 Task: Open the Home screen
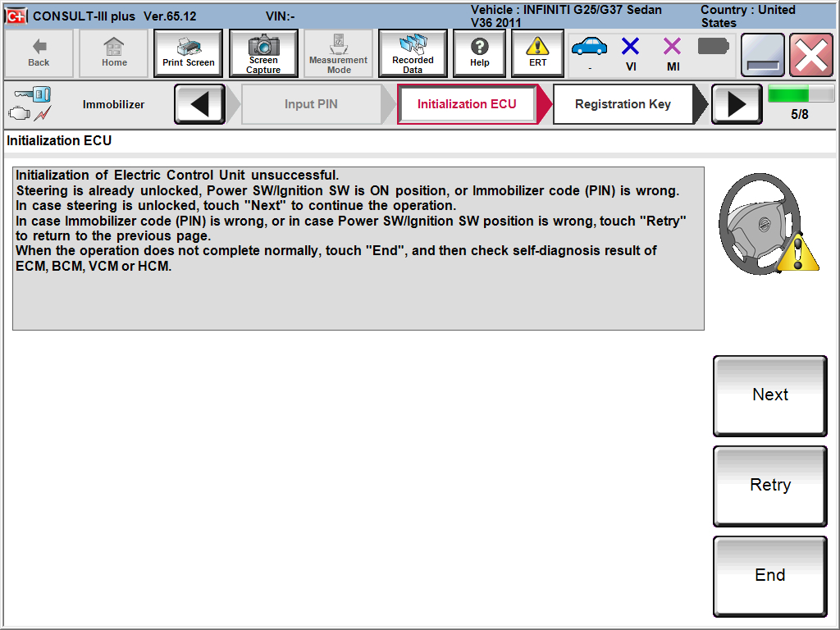pyautogui.click(x=114, y=53)
